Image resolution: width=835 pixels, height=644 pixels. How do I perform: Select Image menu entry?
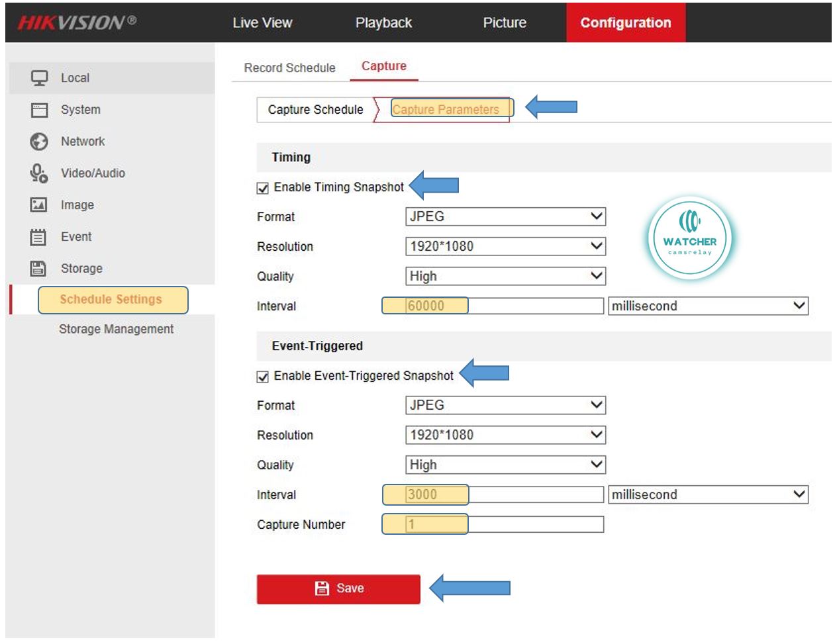click(112, 205)
